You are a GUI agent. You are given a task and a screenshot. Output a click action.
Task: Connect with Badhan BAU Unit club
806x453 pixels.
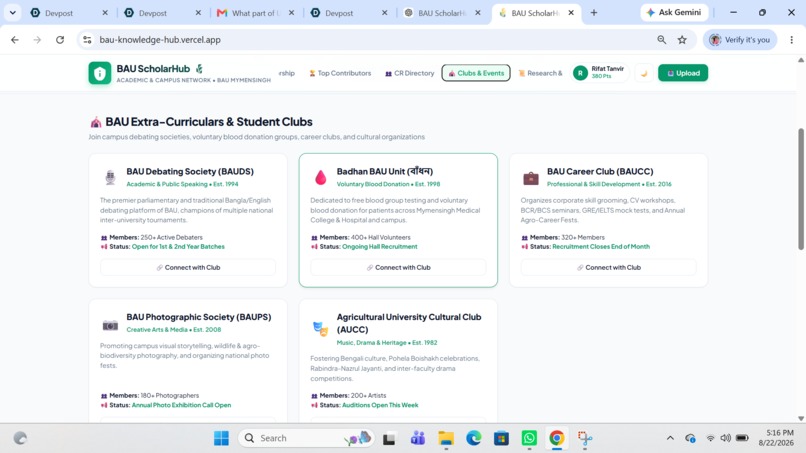click(x=398, y=267)
